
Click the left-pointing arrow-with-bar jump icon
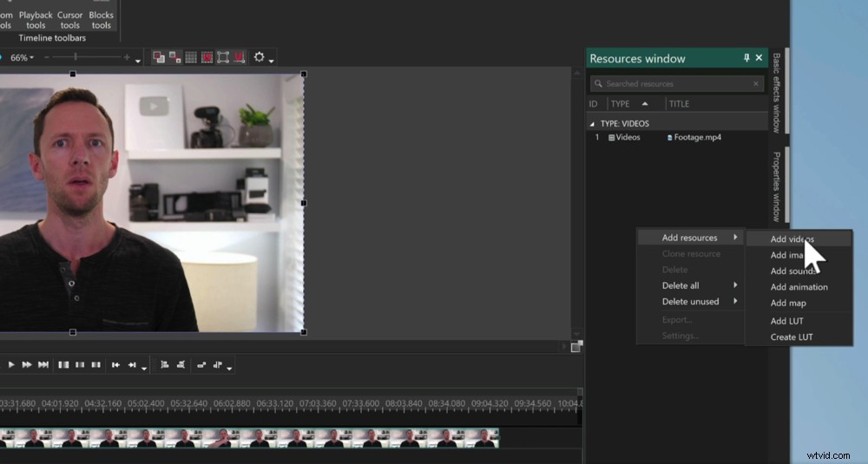tap(115, 365)
